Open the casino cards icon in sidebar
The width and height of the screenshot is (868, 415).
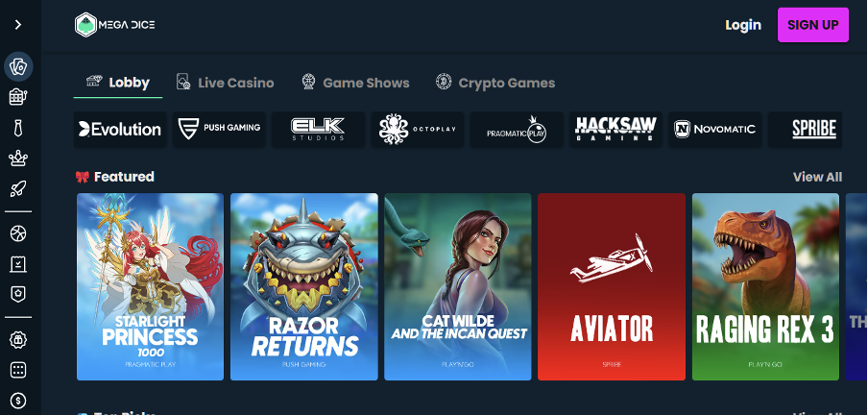[x=18, y=66]
